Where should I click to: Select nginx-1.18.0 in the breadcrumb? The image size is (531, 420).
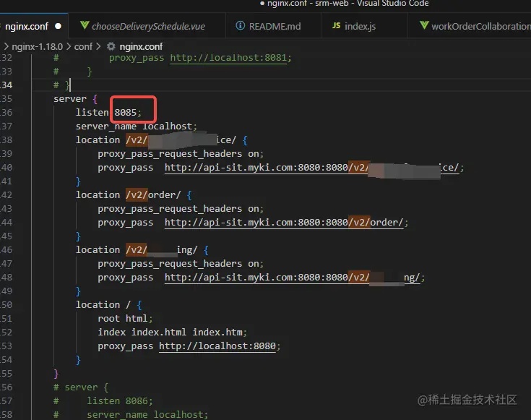click(38, 46)
